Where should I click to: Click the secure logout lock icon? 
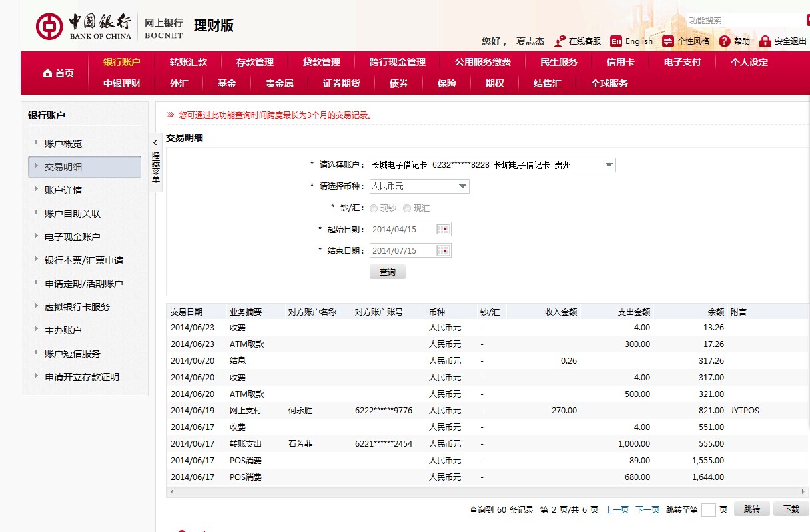point(765,41)
